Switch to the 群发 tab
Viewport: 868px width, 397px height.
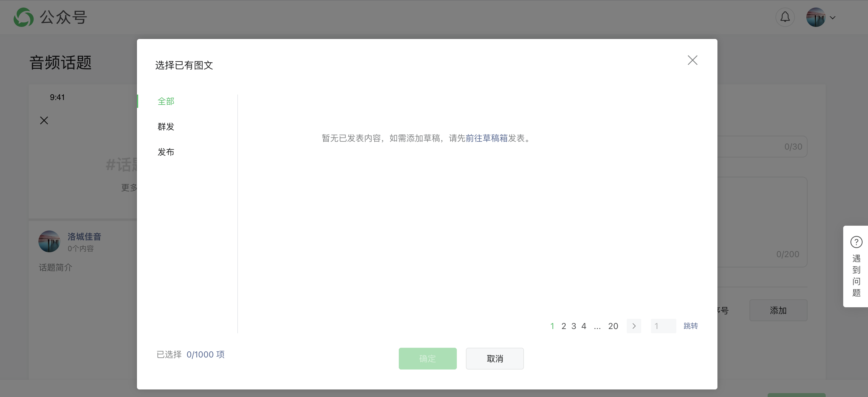click(166, 127)
